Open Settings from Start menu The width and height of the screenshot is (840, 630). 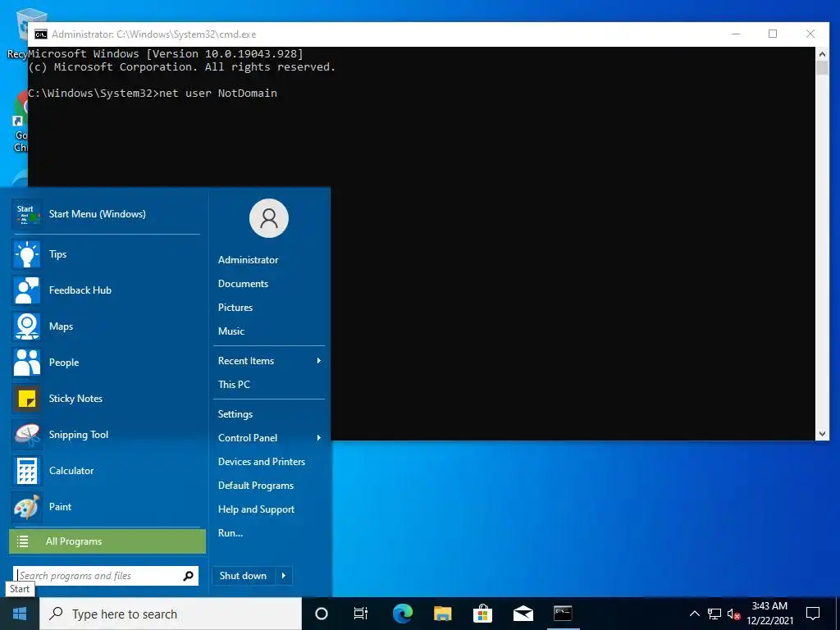[235, 414]
